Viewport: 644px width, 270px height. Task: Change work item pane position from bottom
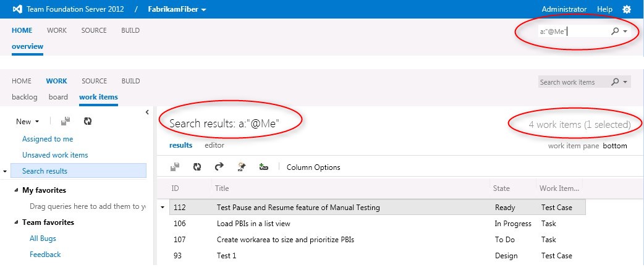[x=615, y=146]
